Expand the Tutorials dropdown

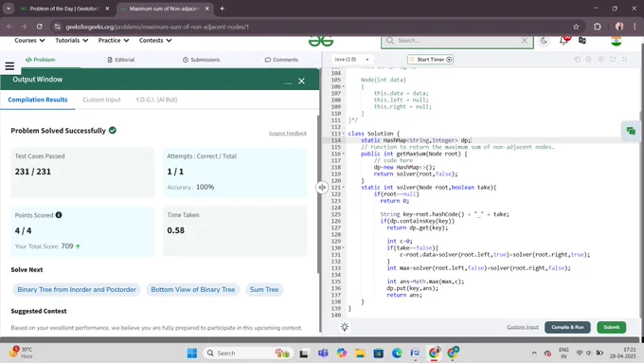72,41
